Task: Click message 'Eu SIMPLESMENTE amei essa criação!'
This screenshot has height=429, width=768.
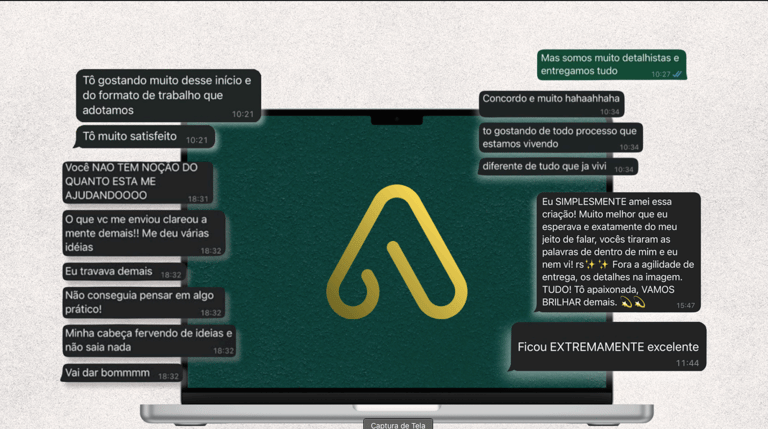Action: coord(619,252)
